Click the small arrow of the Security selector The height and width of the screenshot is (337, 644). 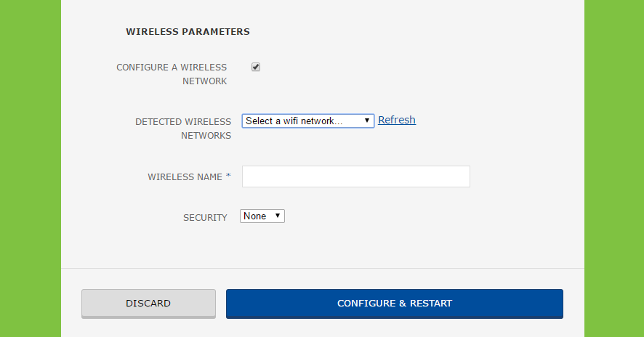coord(278,216)
